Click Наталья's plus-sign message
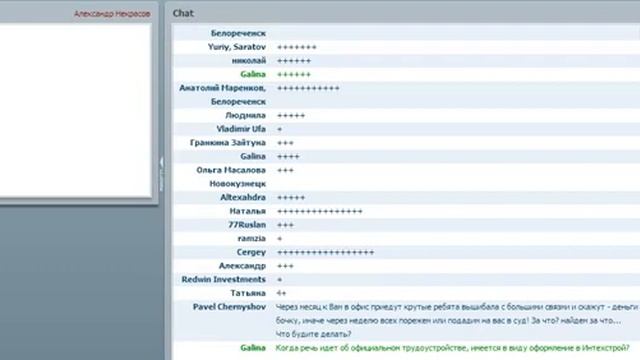640x360 pixels. (x=320, y=211)
